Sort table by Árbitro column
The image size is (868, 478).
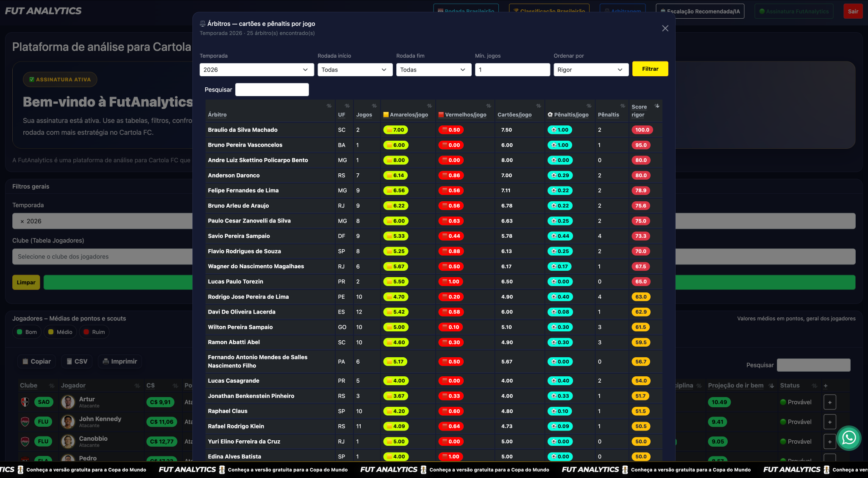pos(270,111)
